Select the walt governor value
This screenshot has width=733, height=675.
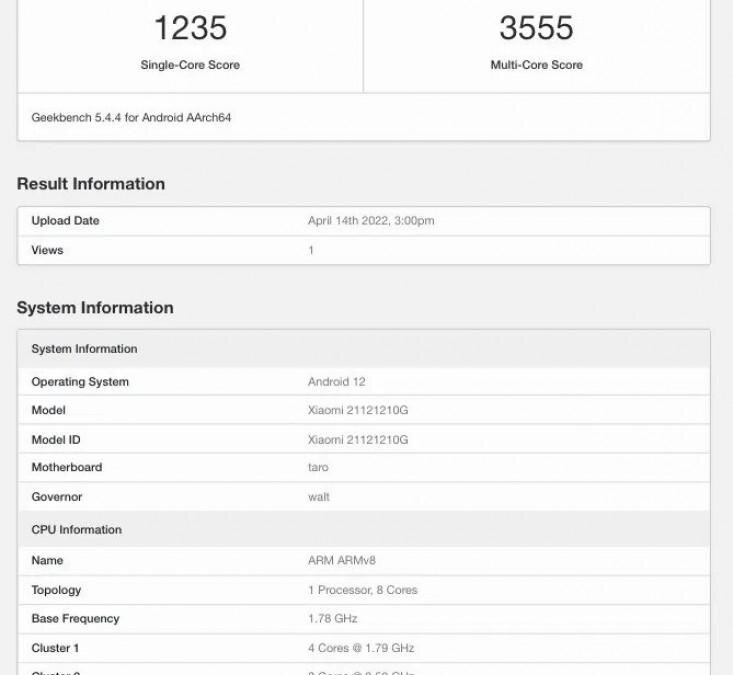pyautogui.click(x=318, y=497)
